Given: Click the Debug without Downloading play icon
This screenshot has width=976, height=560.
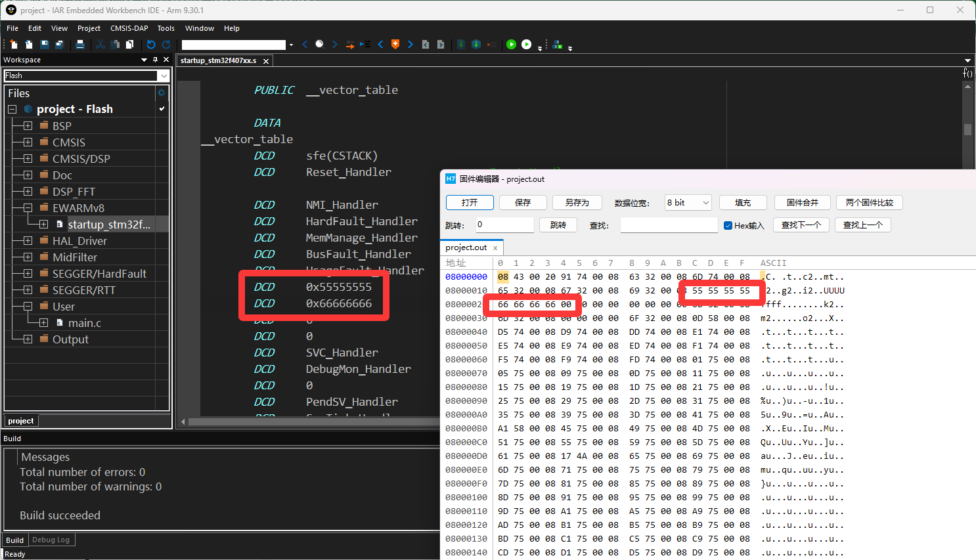Looking at the screenshot, I should pos(527,44).
